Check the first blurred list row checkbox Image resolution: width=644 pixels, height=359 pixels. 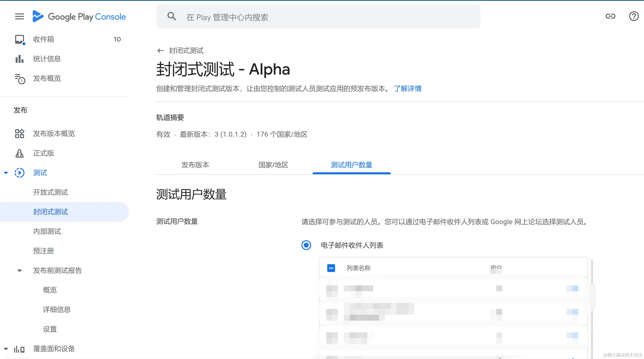pos(332,291)
